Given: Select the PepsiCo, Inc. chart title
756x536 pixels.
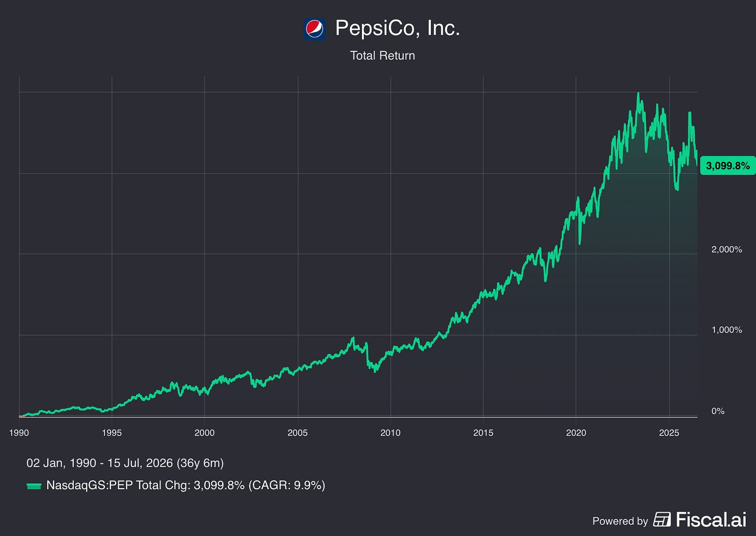Looking at the screenshot, I should [397, 28].
